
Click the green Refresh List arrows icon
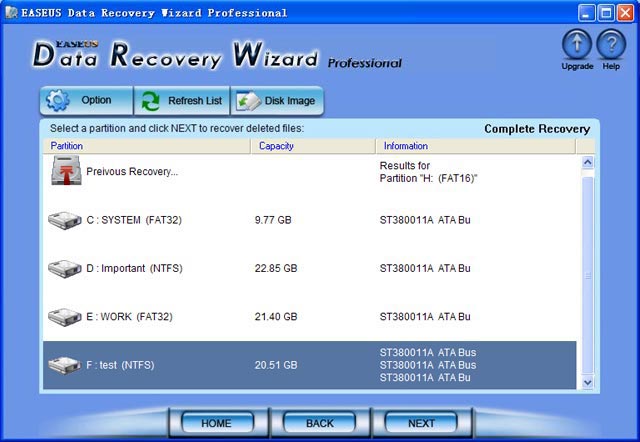[x=151, y=101]
